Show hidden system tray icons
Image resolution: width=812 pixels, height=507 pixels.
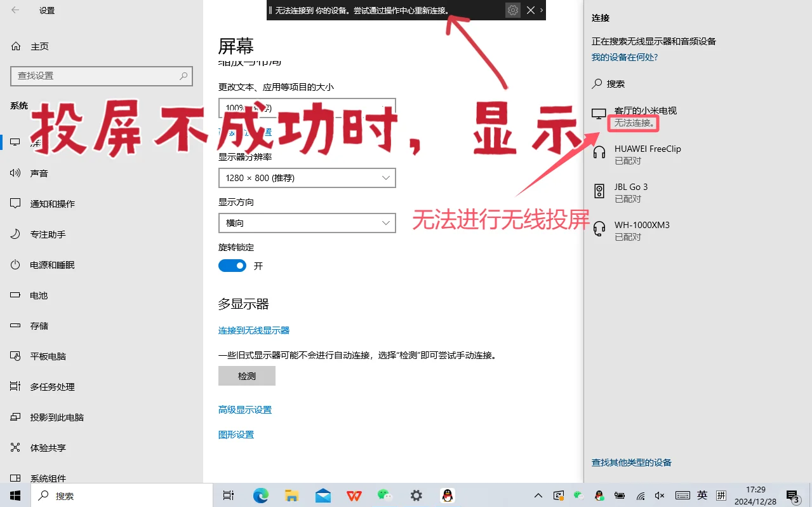coord(538,496)
